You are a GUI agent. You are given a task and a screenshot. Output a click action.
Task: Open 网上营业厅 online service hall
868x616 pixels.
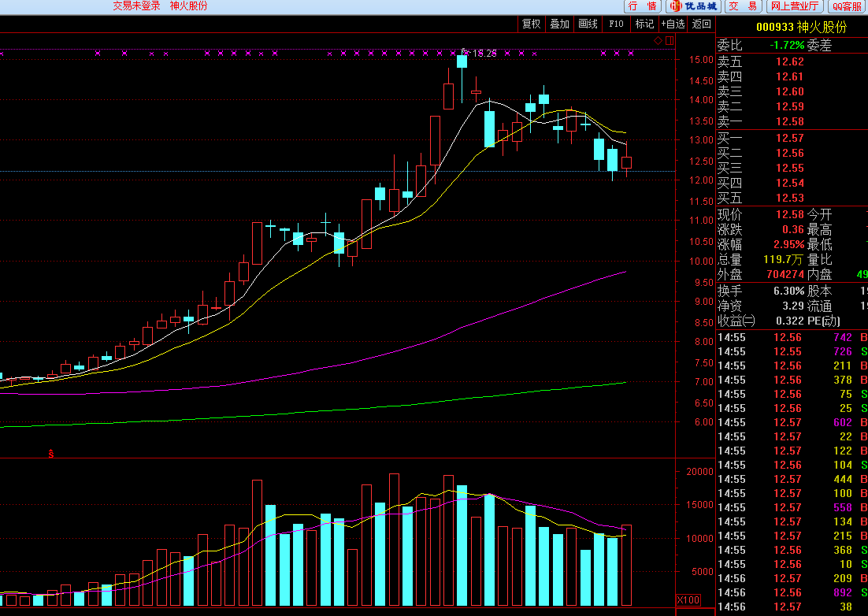(795, 6)
